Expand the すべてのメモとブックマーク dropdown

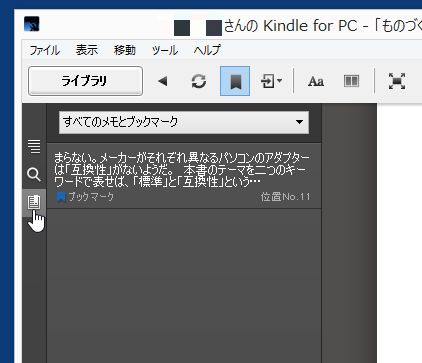click(x=184, y=122)
